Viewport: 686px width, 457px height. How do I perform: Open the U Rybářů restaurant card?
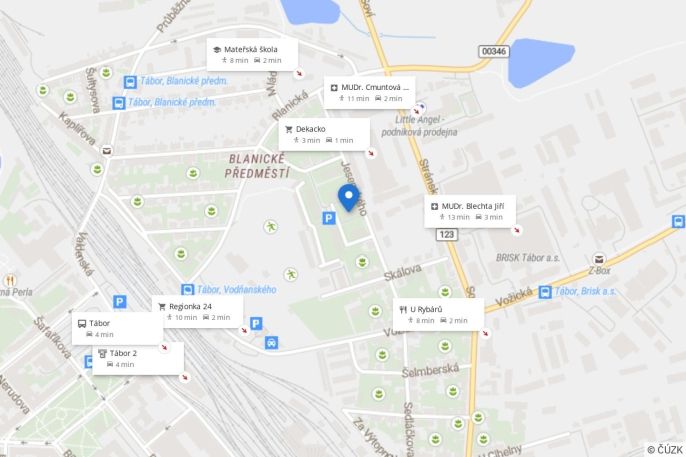click(x=438, y=314)
